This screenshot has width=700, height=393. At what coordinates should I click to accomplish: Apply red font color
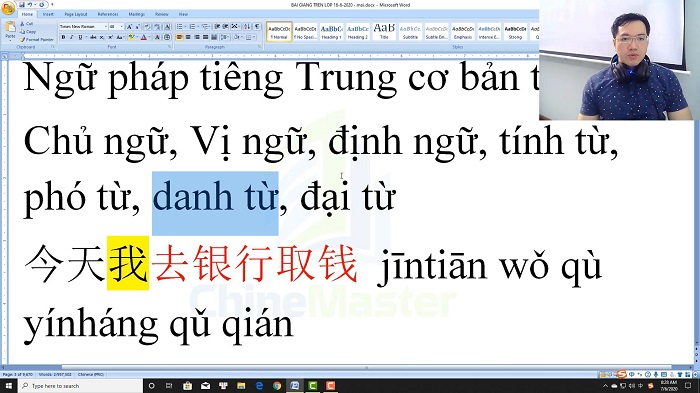[144, 37]
